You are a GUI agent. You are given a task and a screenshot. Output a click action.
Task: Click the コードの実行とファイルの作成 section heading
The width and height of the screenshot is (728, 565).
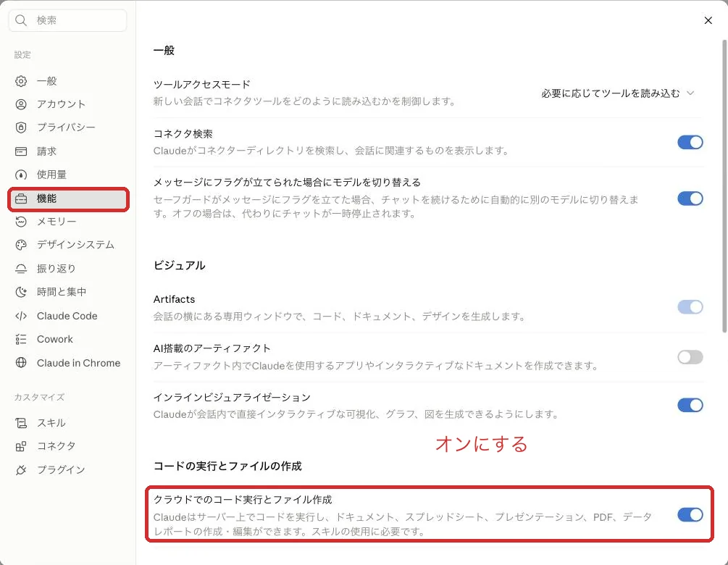pos(227,466)
